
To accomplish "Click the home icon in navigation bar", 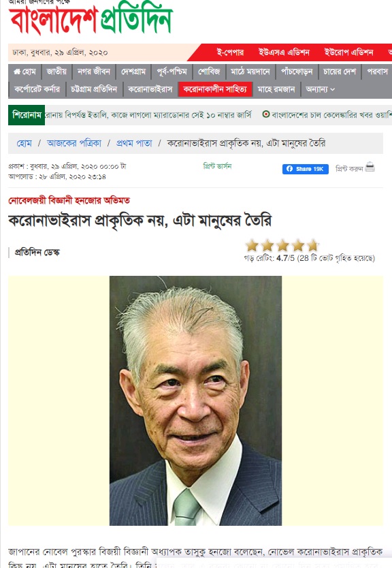I will pyautogui.click(x=16, y=72).
